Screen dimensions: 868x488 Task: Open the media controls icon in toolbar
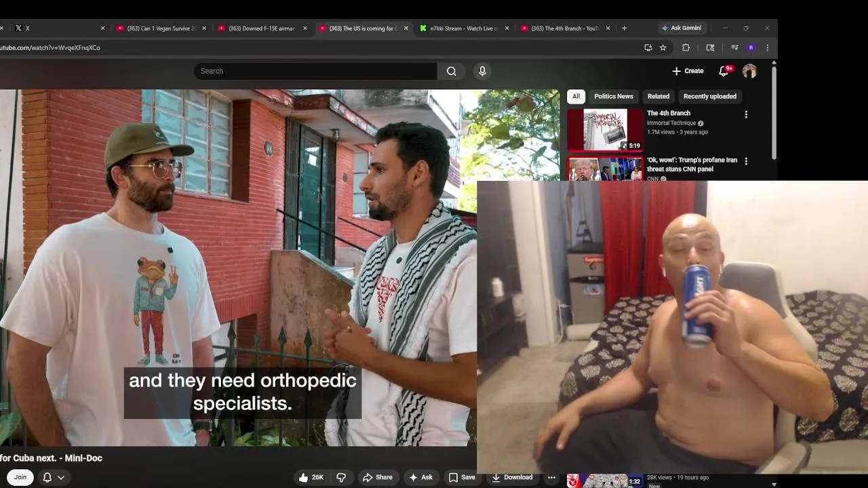[734, 47]
